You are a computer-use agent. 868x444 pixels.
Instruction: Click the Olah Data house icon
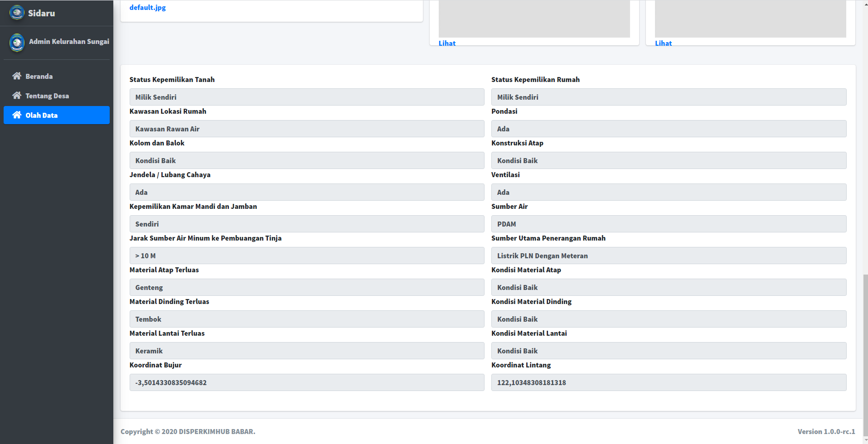tap(17, 115)
